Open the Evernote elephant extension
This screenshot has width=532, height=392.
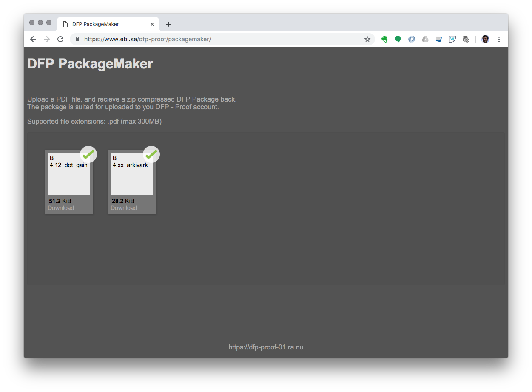tap(384, 39)
